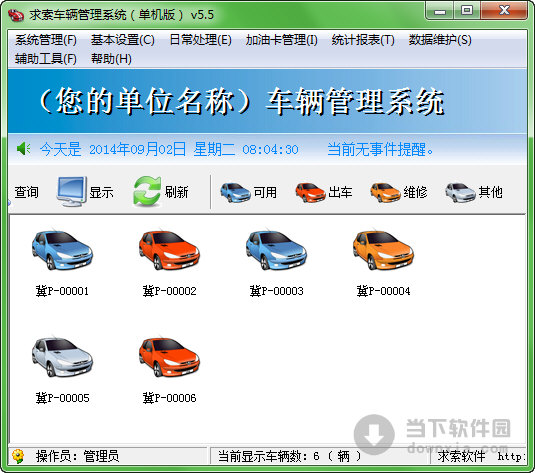Open the 辅助工具(F) menu
Screen dimensions: 535x473
point(46,59)
